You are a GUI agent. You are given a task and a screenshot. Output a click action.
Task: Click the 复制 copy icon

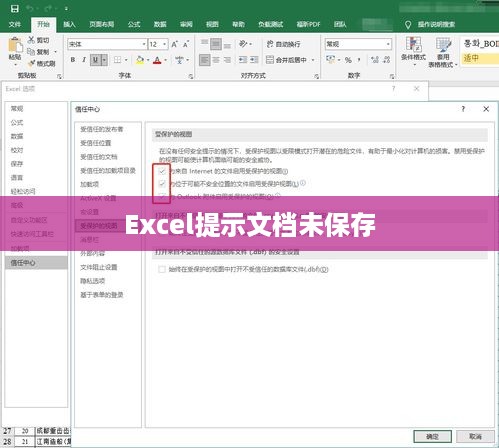coord(31,52)
